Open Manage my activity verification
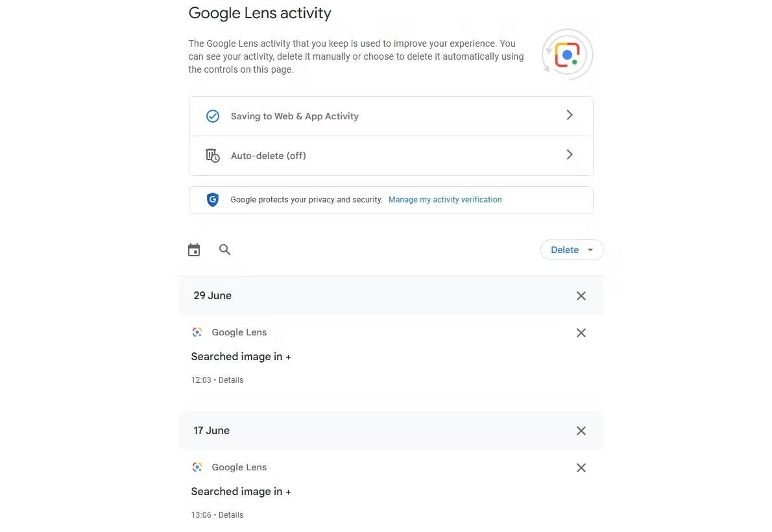Screen dimensions: 772x532 click(x=445, y=199)
